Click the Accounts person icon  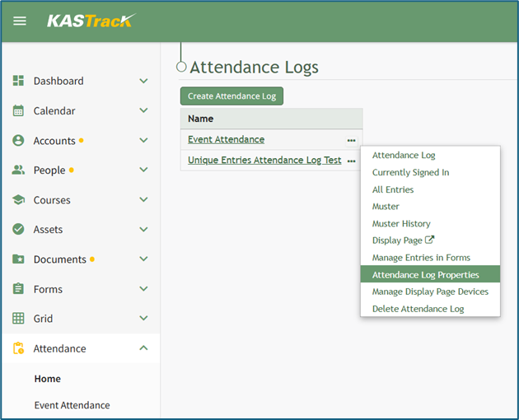point(18,141)
